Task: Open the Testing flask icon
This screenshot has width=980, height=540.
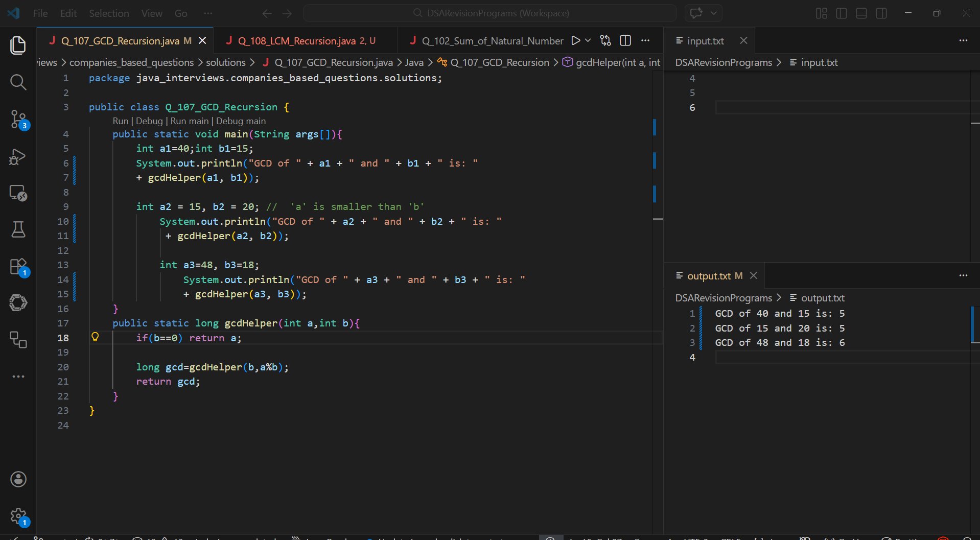Action: click(18, 229)
